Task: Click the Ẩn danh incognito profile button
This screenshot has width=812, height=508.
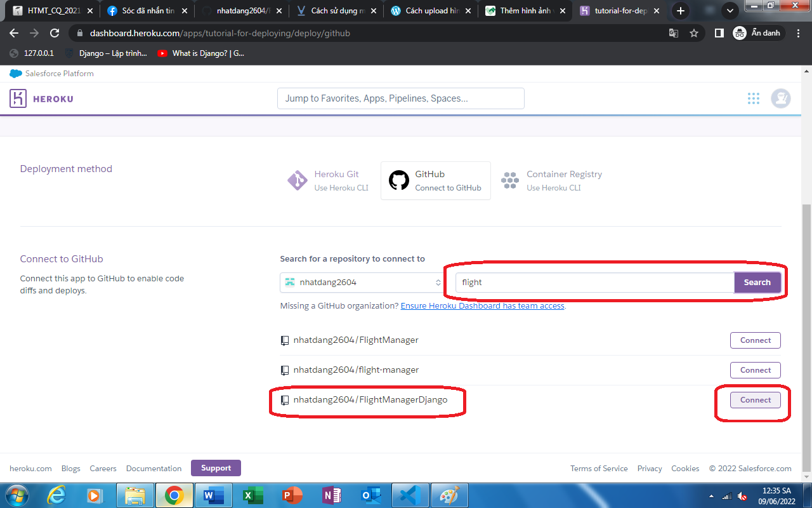Action: click(x=758, y=33)
